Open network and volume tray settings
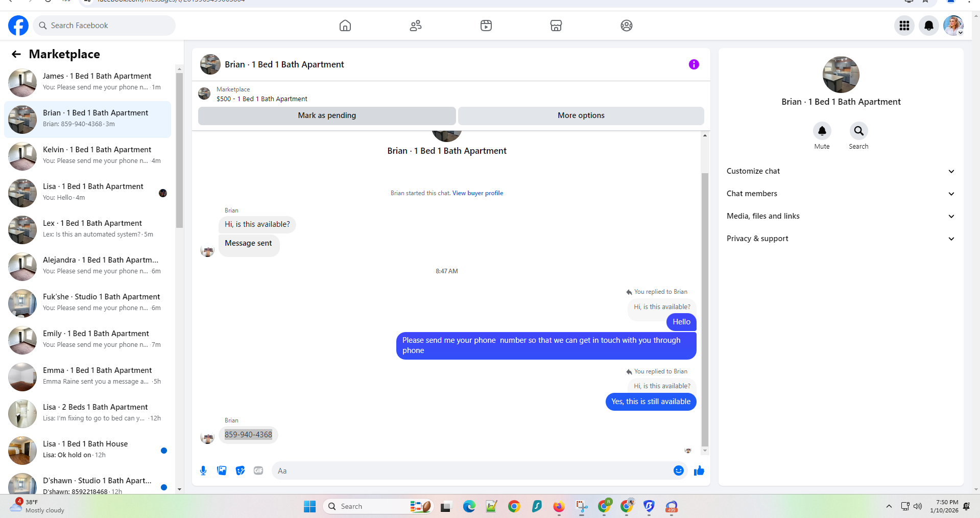Viewport: 980px width, 518px height. coord(911,506)
